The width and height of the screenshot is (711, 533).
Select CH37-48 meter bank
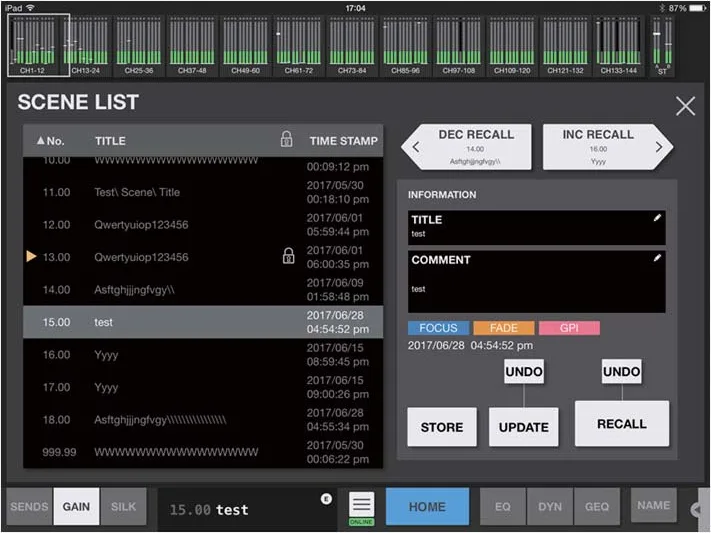coord(192,45)
